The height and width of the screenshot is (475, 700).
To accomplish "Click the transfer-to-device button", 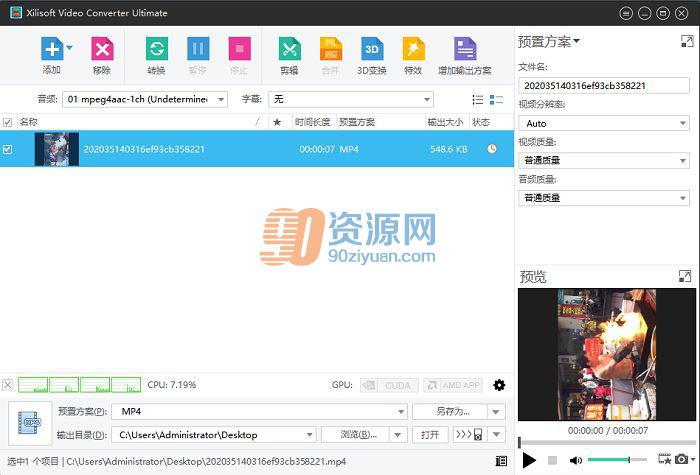I will pos(469,434).
